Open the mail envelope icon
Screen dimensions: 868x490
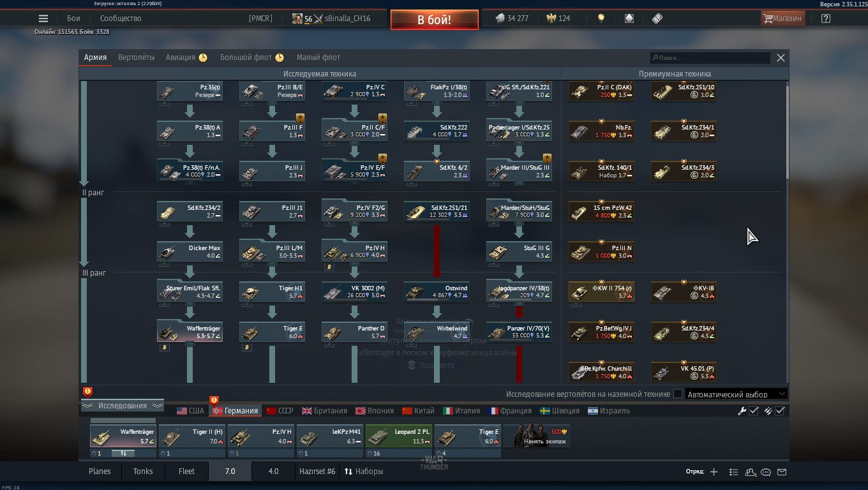point(782,471)
